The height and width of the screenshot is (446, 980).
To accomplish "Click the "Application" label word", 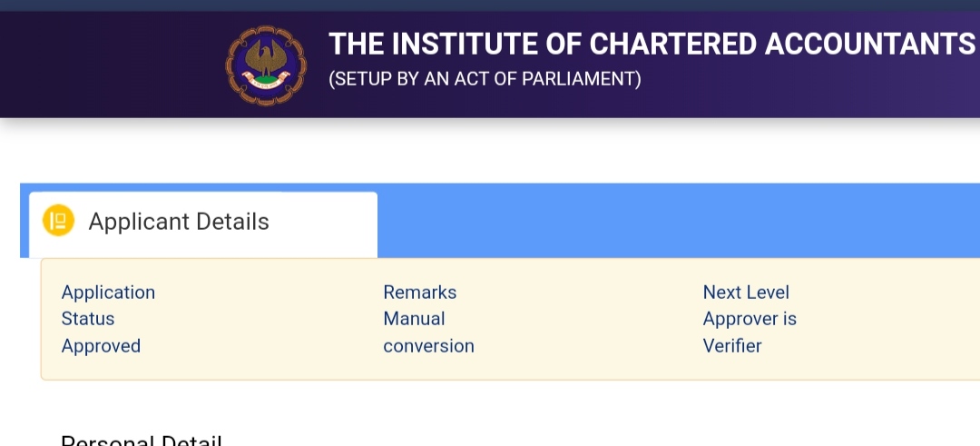I will (108, 292).
